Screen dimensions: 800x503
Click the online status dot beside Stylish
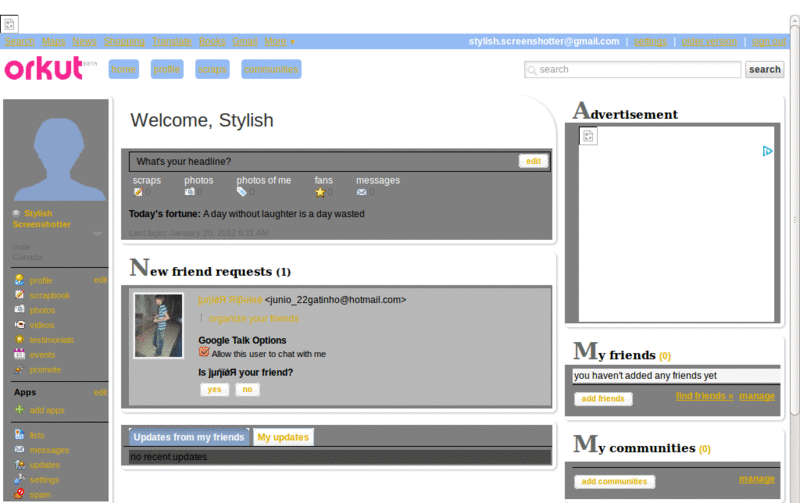tap(16, 213)
